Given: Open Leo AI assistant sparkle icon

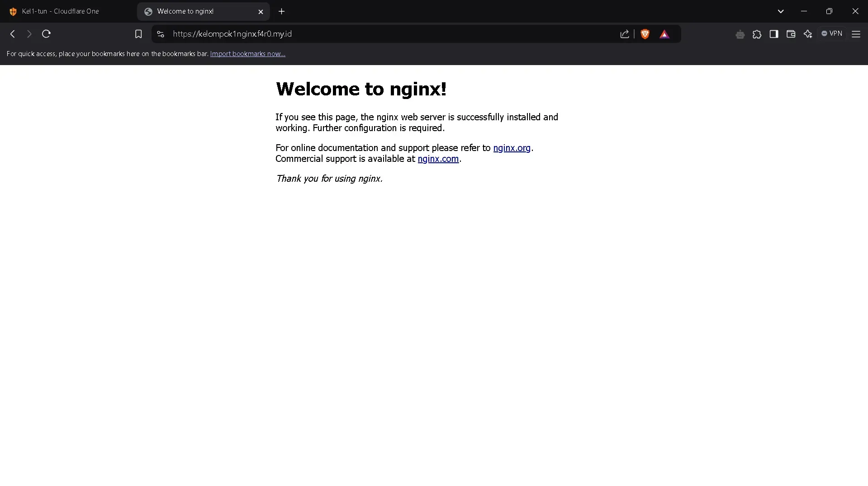Looking at the screenshot, I should 808,34.
